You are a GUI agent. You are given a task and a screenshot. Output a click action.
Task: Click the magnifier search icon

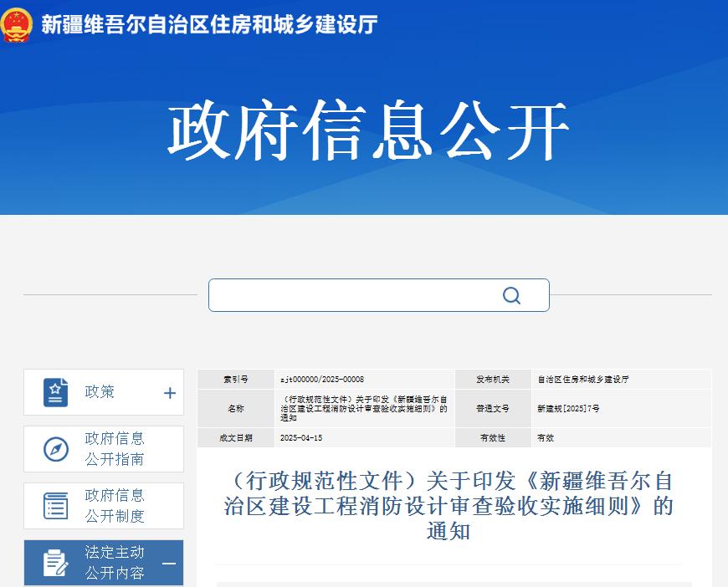pos(511,295)
